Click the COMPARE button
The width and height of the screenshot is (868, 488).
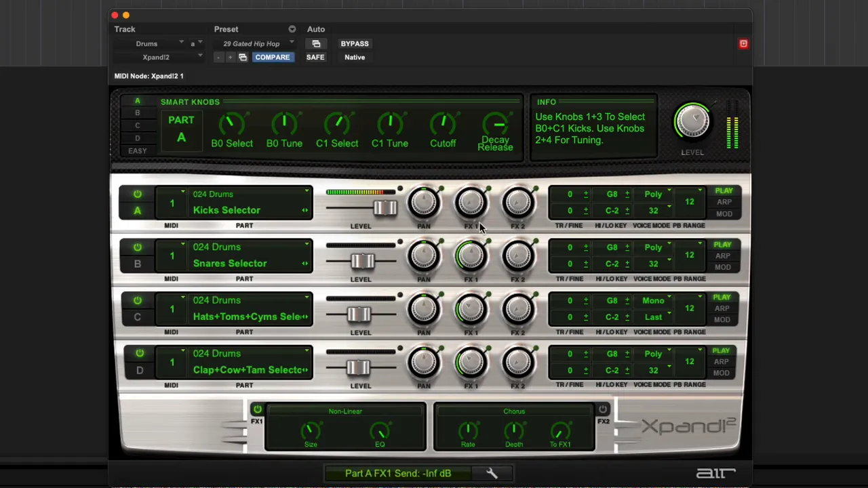coord(272,58)
